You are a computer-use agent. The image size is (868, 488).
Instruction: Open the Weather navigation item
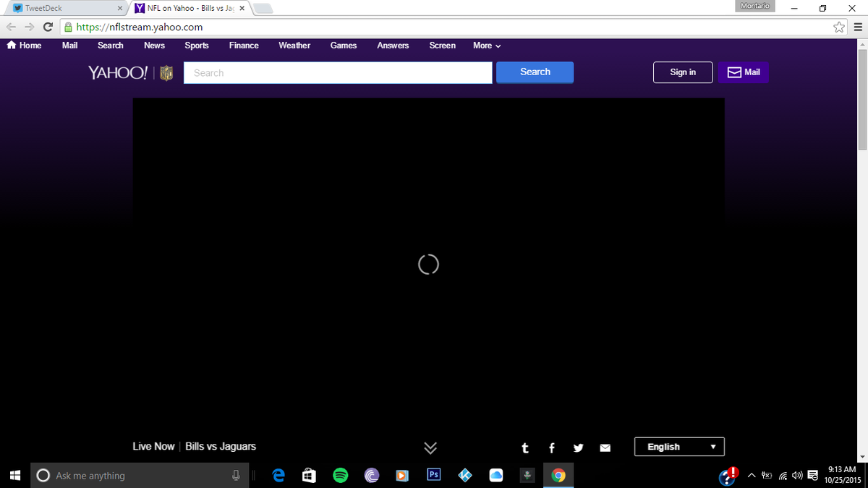click(x=294, y=45)
